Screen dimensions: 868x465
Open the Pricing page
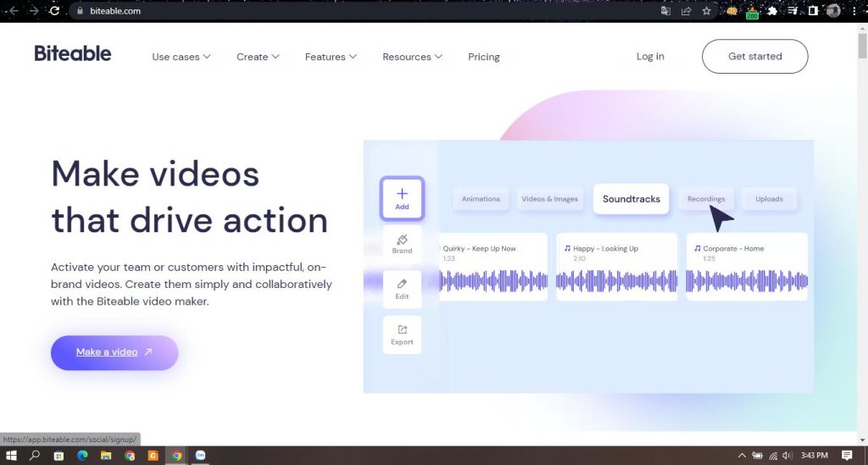click(x=484, y=57)
